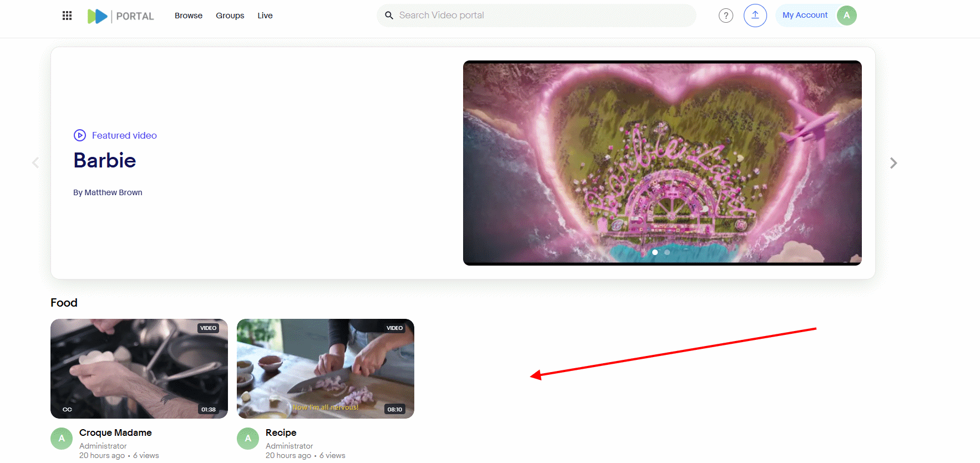Screen dimensions: 980x463
Task: Click the Featured video label text
Action: (x=124, y=135)
